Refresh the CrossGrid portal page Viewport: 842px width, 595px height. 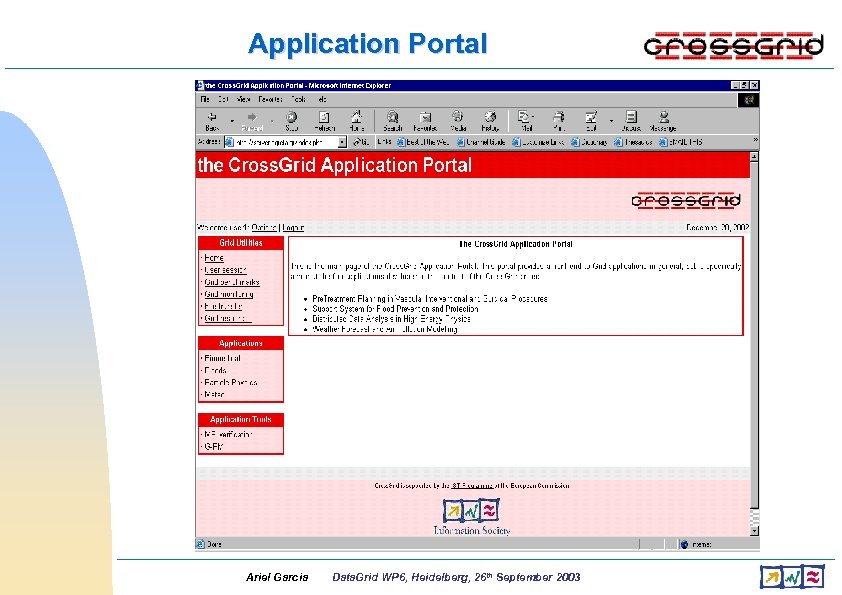325,118
